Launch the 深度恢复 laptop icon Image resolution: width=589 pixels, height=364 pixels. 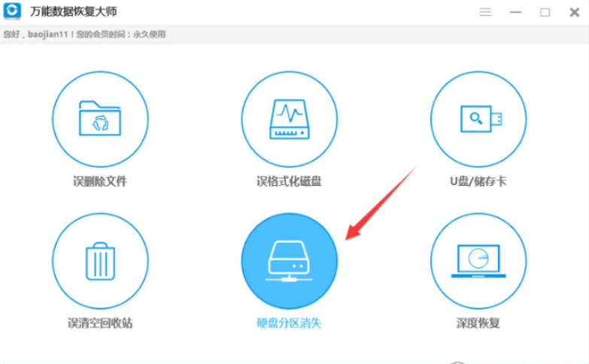[x=478, y=261]
